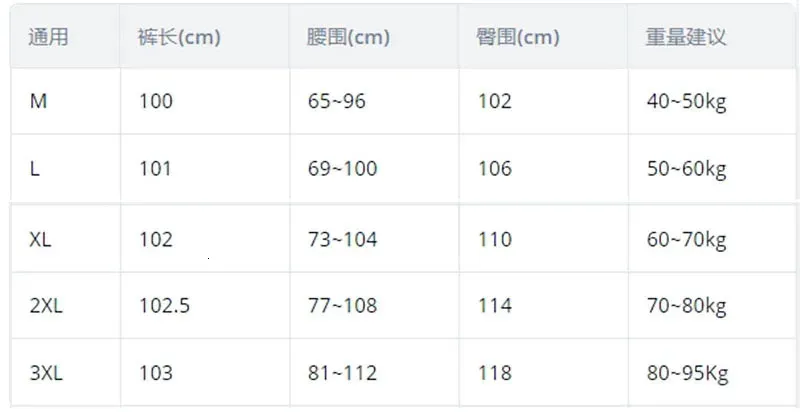800x412 pixels.
Task: Select the 118 hip measurement cell
Action: 494,373
